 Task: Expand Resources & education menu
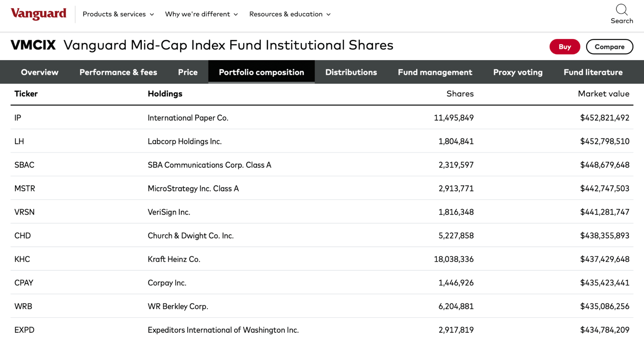[x=290, y=14]
